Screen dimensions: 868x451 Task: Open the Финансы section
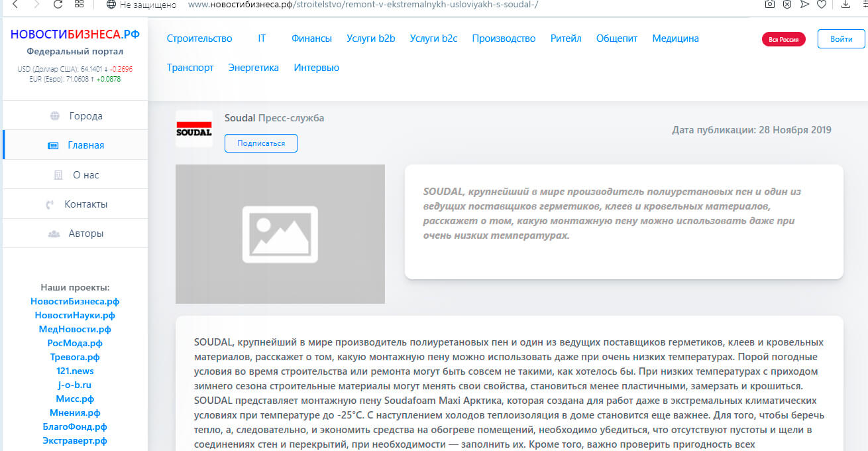(311, 38)
